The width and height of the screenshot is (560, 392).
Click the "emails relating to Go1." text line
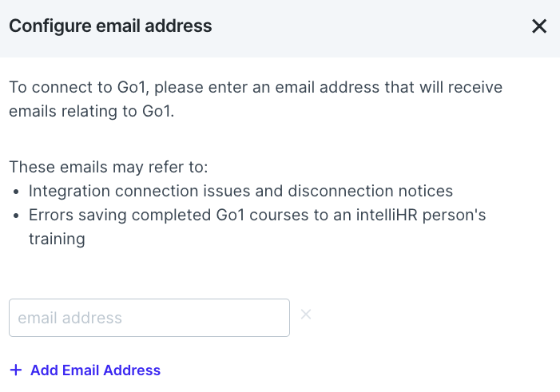[x=91, y=111]
